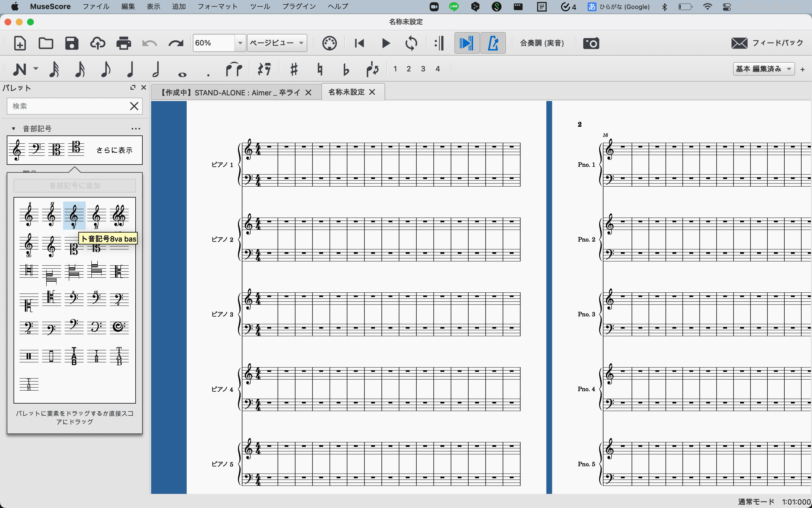Toggle MIDI input with the round plug icon
The image size is (812, 508).
tap(330, 43)
